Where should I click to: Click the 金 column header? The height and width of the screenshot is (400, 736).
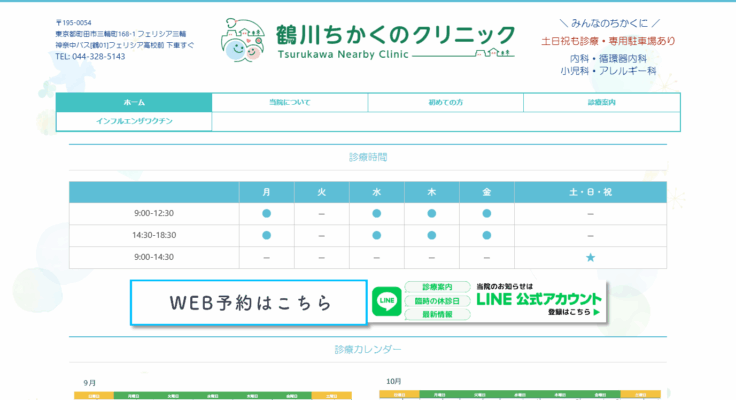[x=487, y=192]
